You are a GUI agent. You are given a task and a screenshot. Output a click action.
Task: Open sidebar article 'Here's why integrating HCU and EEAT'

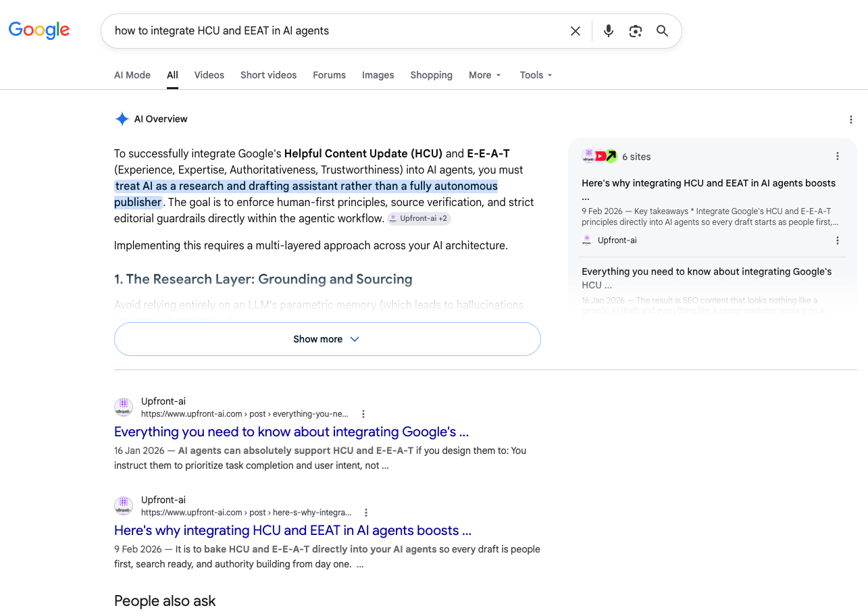709,189
